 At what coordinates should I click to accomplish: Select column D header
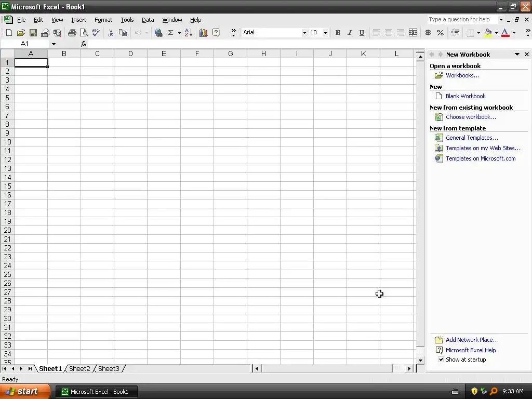tap(130, 54)
